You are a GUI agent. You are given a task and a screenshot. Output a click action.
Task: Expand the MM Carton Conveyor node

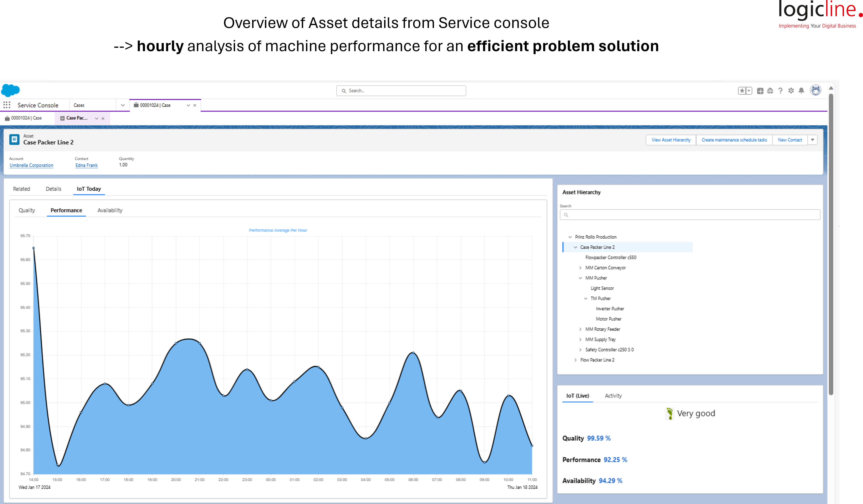[x=581, y=268]
